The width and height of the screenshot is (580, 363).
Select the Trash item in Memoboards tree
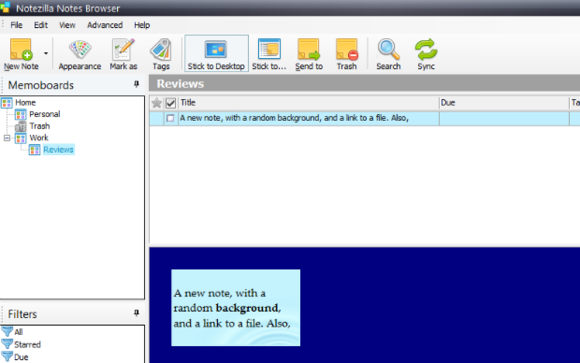(39, 126)
